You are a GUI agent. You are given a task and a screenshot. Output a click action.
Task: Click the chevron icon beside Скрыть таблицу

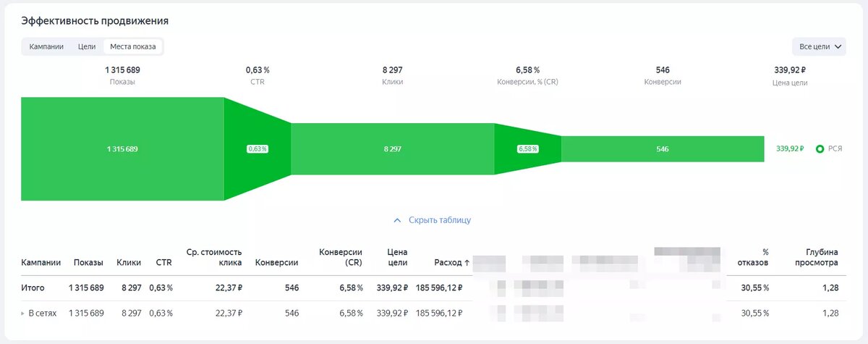pos(396,220)
